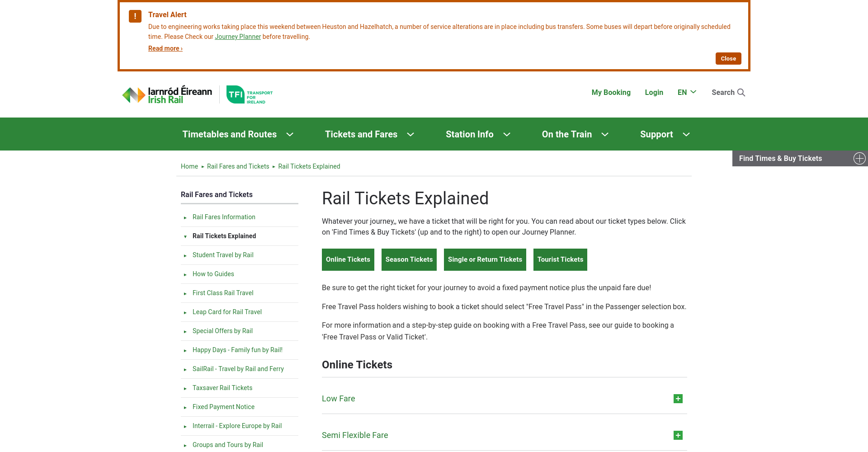Open Taxsaver Rail Tickets
This screenshot has width=868, height=452.
pyautogui.click(x=222, y=388)
